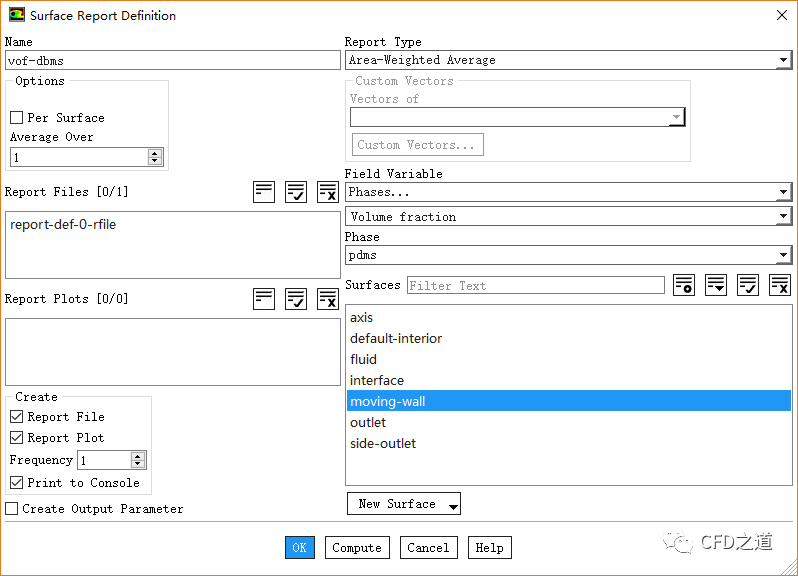Enable the Per Surface checkbox
Viewport: 798px width, 576px height.
pos(16,118)
